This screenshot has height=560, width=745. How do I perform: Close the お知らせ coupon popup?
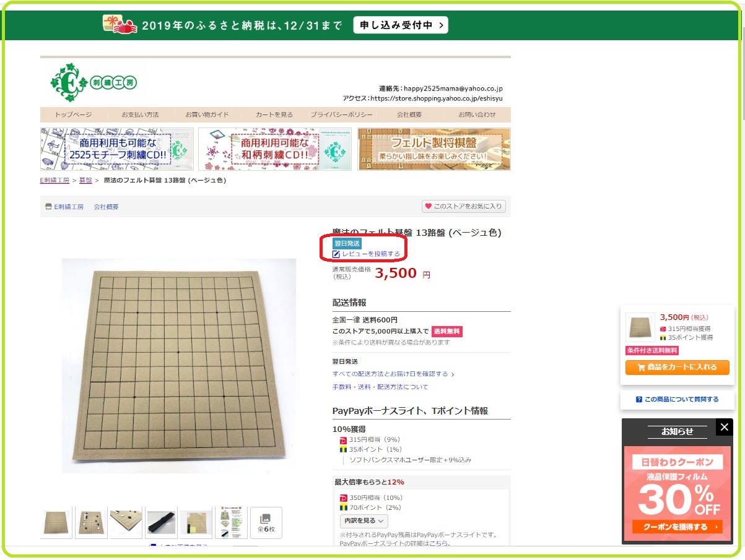(725, 427)
